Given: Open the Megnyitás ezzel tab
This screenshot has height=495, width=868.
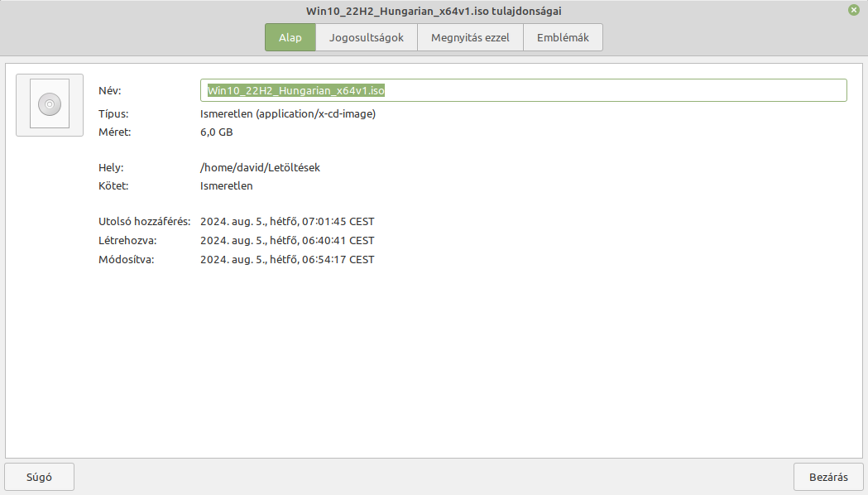Looking at the screenshot, I should click(470, 37).
